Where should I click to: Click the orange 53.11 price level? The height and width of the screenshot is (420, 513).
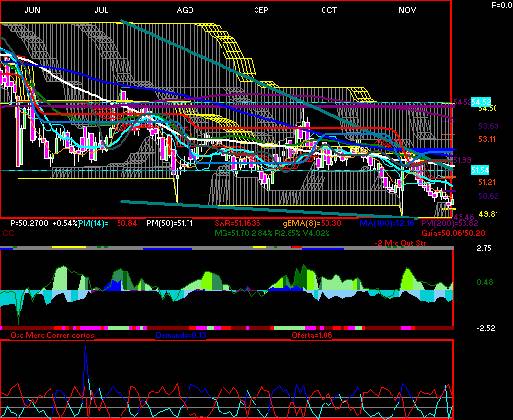click(x=487, y=139)
